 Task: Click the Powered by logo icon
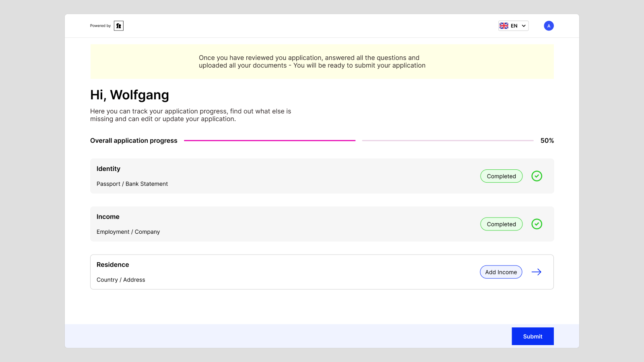click(119, 26)
